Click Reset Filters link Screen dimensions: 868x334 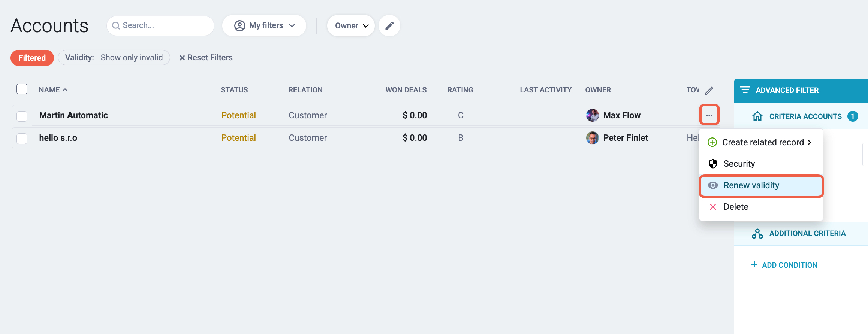[x=206, y=58]
